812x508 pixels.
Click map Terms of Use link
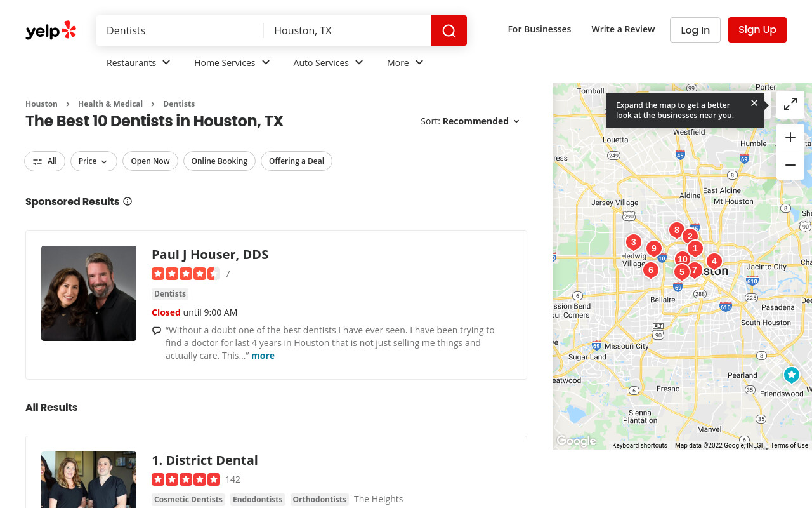[x=789, y=445]
